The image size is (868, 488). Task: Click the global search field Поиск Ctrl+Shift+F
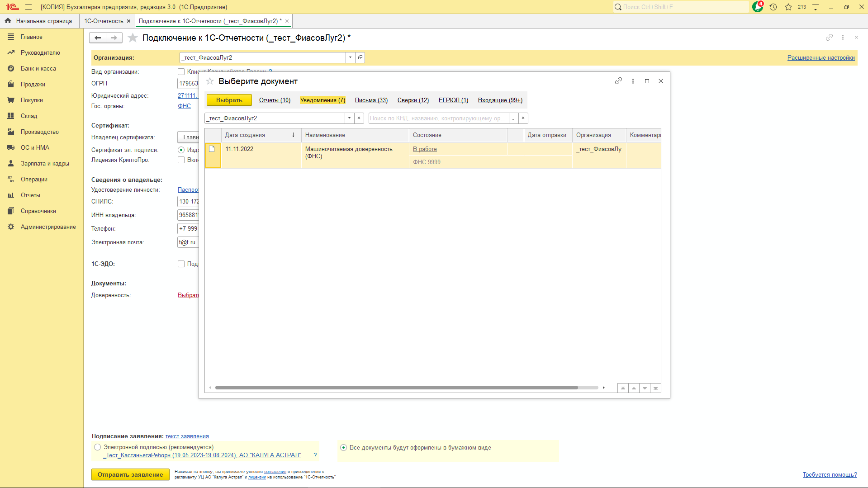(x=681, y=7)
